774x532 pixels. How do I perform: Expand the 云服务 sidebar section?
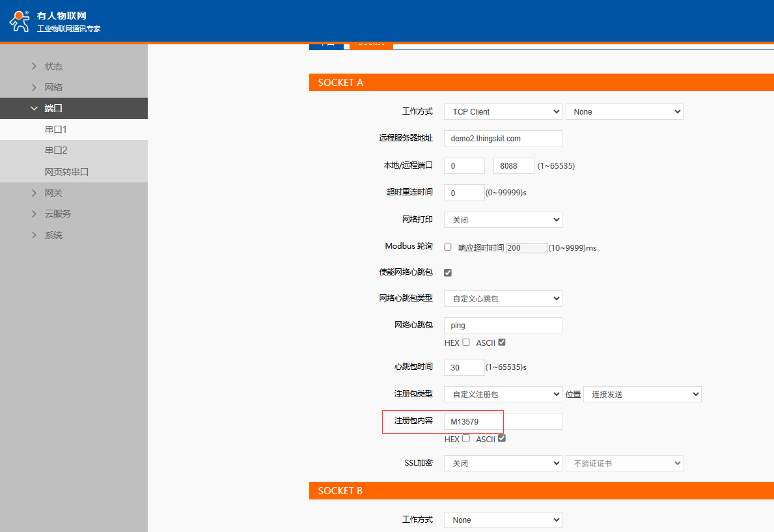coord(57,214)
